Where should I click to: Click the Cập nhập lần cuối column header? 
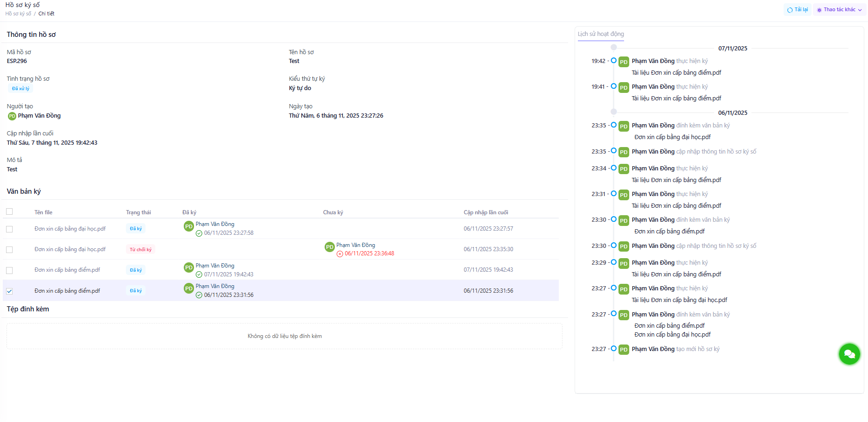486,212
